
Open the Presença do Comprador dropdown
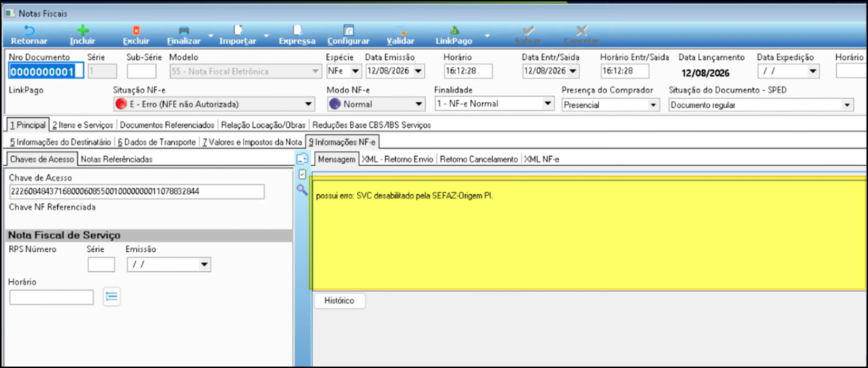click(653, 104)
